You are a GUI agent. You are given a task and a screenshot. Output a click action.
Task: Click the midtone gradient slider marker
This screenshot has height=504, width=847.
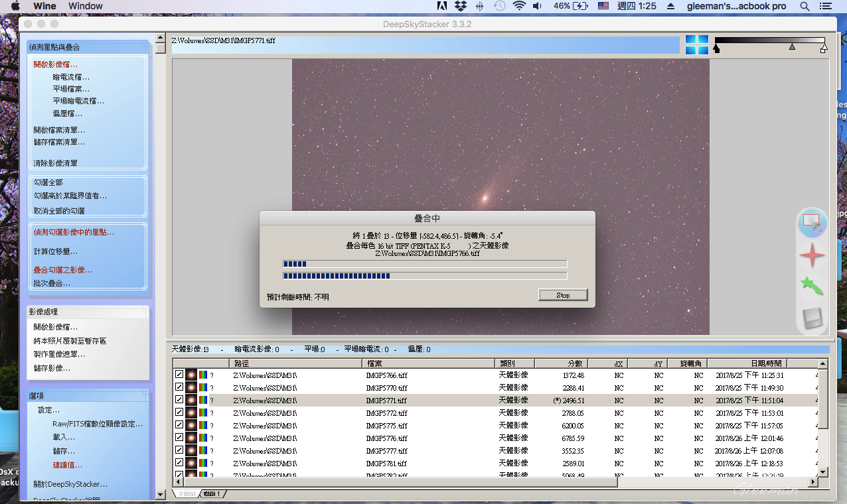(x=792, y=47)
